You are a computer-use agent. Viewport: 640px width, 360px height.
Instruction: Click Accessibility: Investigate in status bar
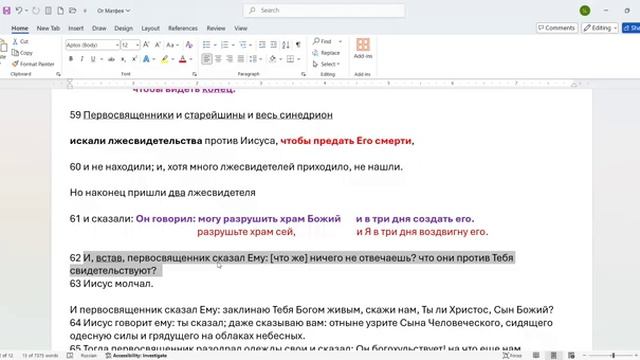pyautogui.click(x=136, y=356)
